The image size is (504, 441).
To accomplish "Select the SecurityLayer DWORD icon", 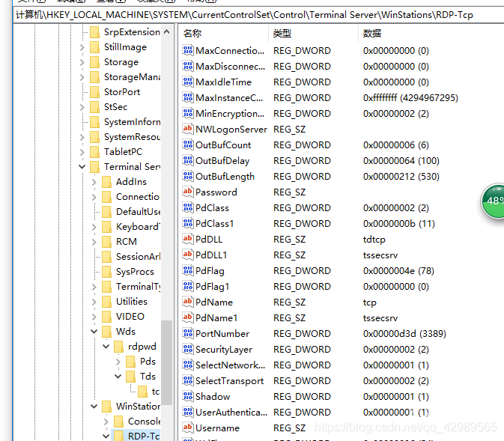I will click(188, 350).
